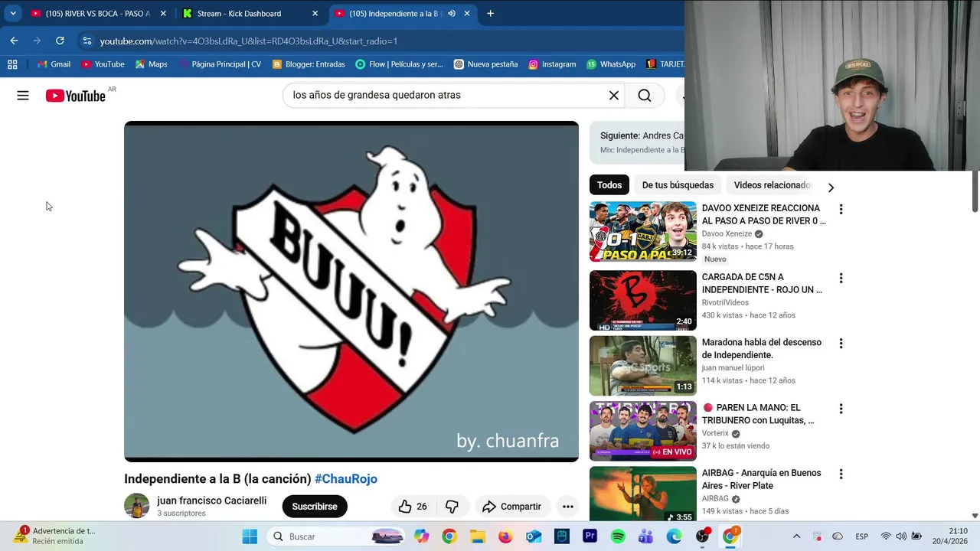Open a new browser tab
This screenshot has width=980, height=551.
click(490, 13)
